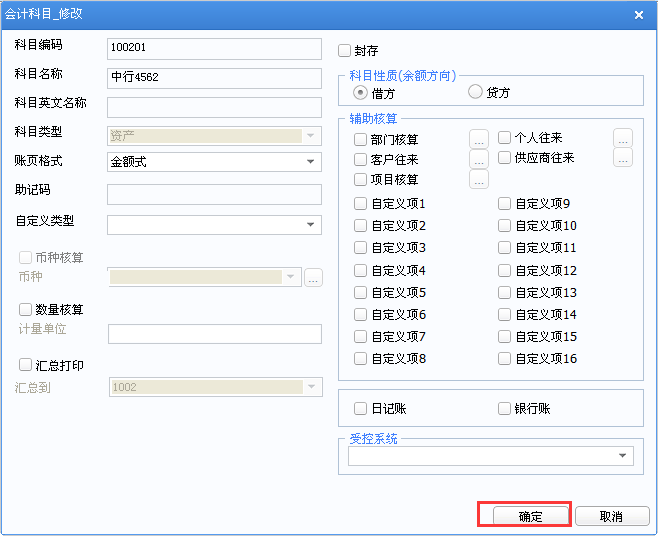Click ellipsis button next to 个人往来
658x536 pixels.
[623, 138]
